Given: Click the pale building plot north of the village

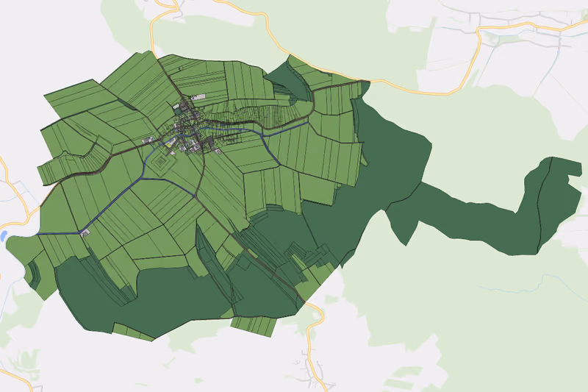Looking at the screenshot, I should 199,97.
